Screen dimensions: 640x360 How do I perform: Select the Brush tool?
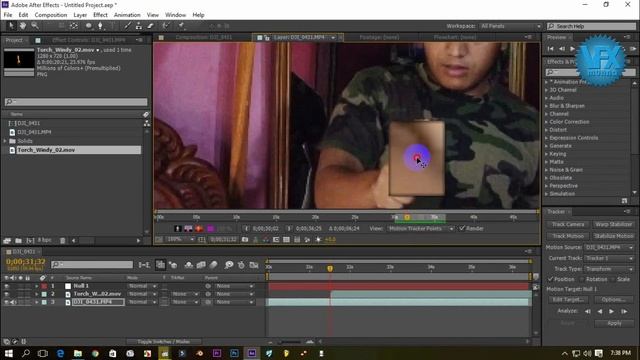coord(128,26)
